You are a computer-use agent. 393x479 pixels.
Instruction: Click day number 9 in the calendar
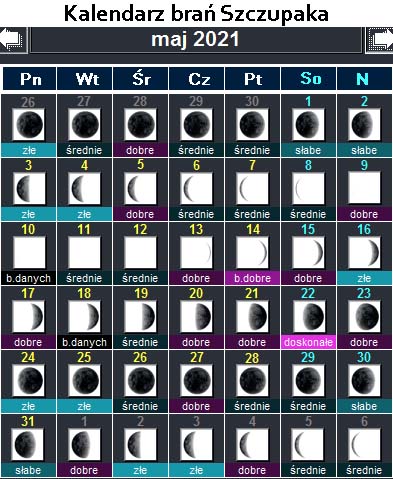364,165
